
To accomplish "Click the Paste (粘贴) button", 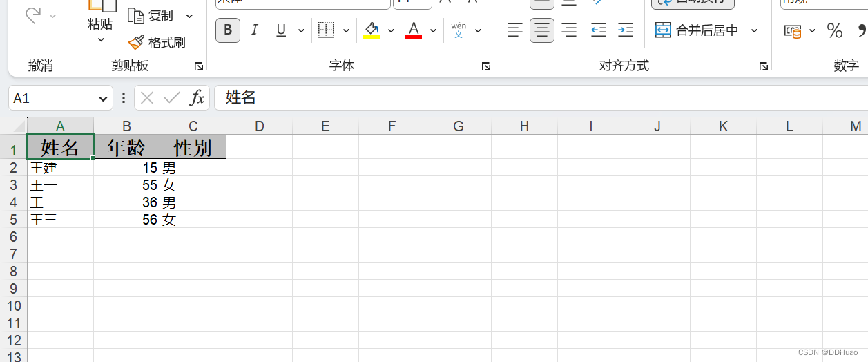I will tap(100, 15).
